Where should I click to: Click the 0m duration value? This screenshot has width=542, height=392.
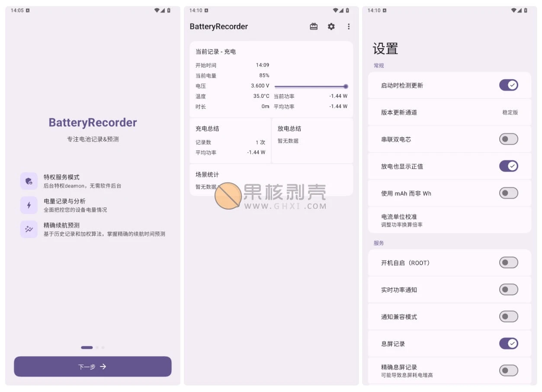pos(265,106)
